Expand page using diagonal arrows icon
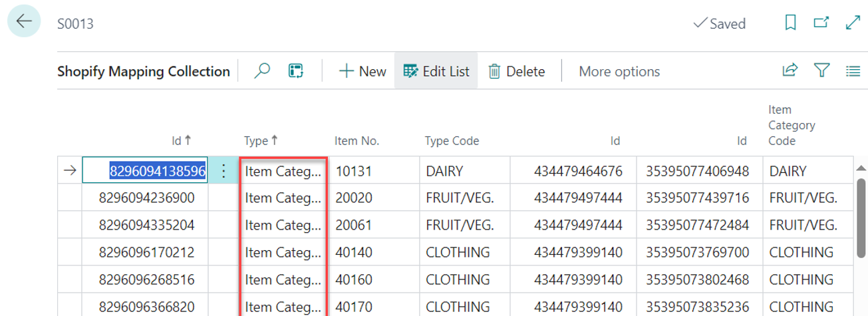The height and width of the screenshot is (316, 868). 853,23
